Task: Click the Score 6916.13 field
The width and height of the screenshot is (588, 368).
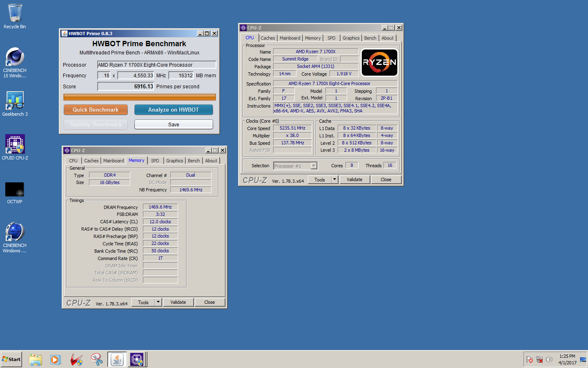Action: pyautogui.click(x=126, y=86)
